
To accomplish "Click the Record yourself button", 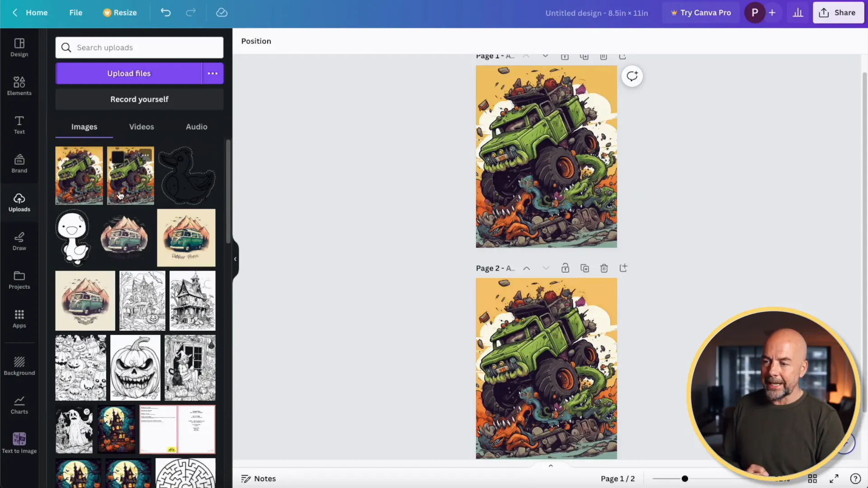I will (139, 99).
